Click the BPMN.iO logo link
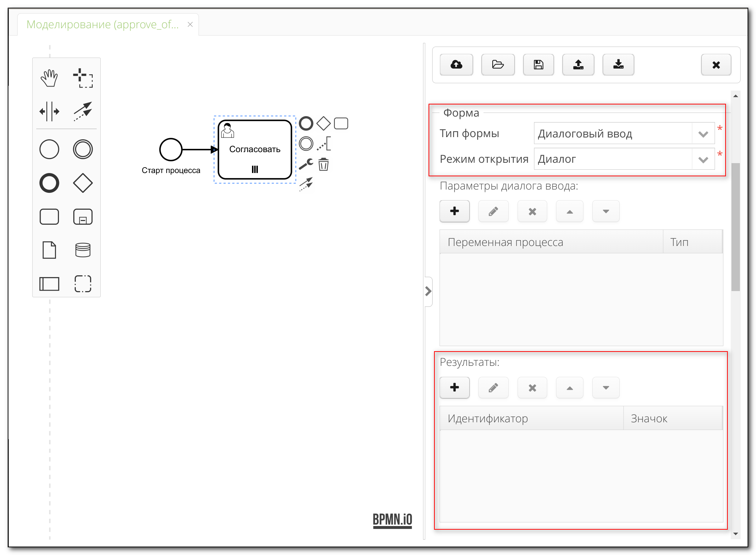 click(x=392, y=519)
